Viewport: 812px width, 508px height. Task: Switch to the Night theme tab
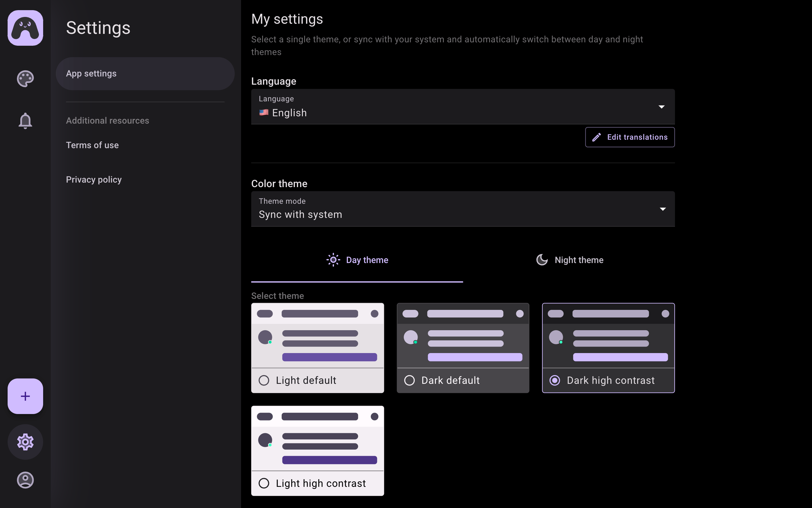[569, 260]
